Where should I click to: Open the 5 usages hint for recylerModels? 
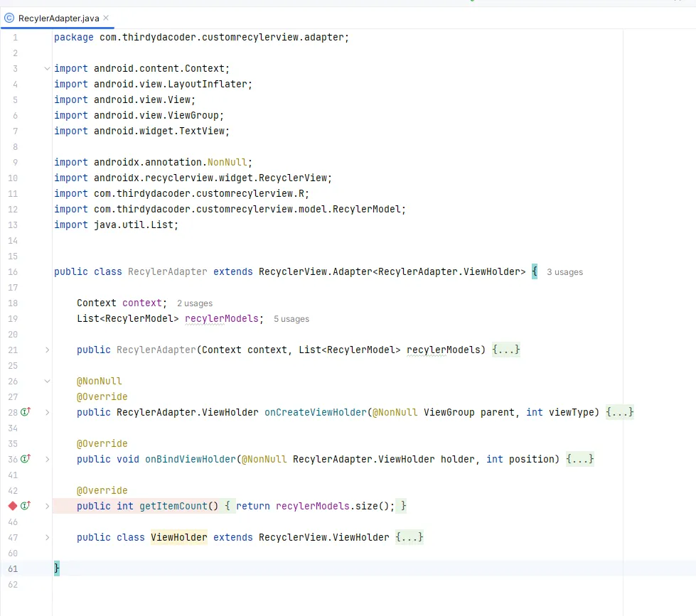coord(291,319)
